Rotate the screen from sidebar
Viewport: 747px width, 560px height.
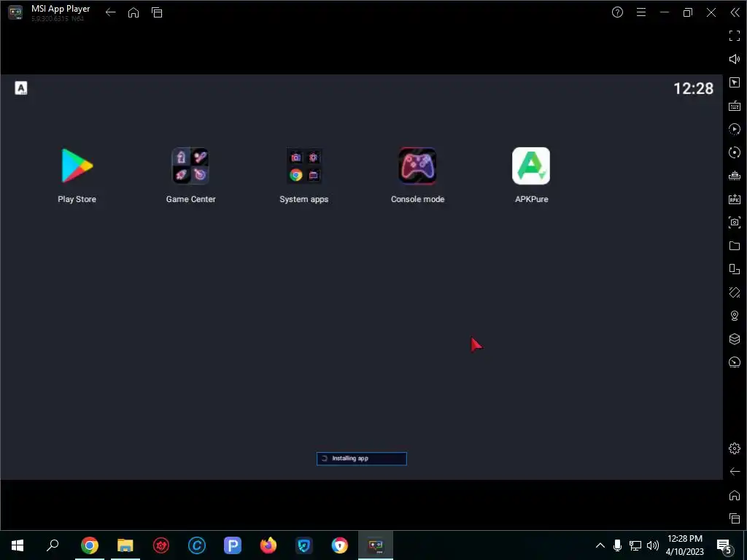(735, 292)
